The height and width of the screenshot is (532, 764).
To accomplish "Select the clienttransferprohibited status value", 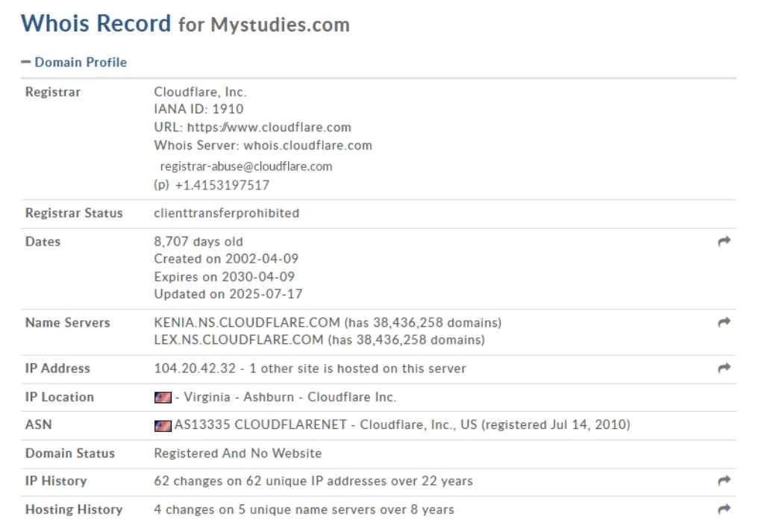I will coord(227,213).
